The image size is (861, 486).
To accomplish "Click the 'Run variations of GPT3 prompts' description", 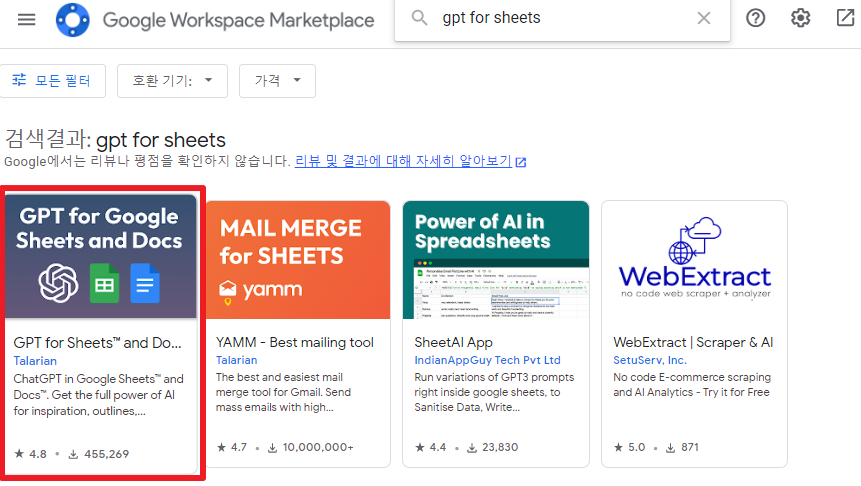I will (494, 392).
